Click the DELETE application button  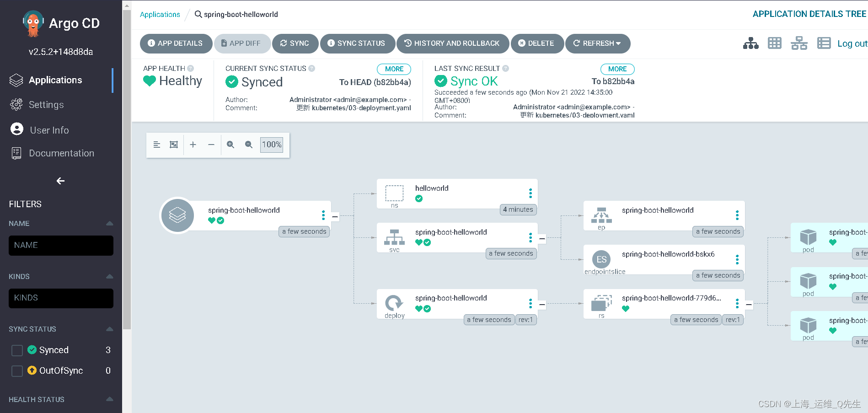coord(536,43)
